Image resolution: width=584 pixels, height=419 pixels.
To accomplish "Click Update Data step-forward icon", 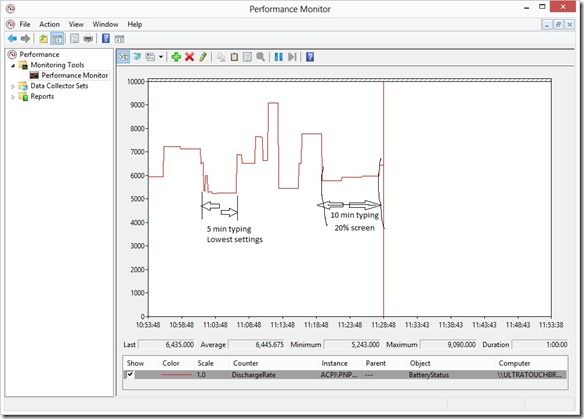I will 292,57.
